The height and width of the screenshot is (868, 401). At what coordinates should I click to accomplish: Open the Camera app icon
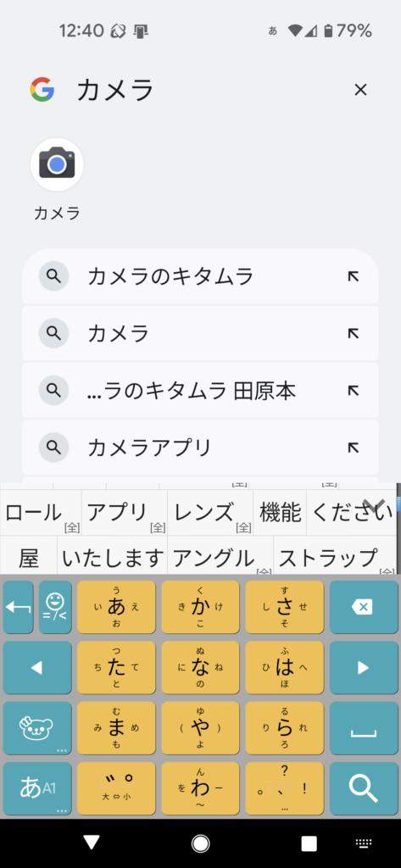point(57,165)
